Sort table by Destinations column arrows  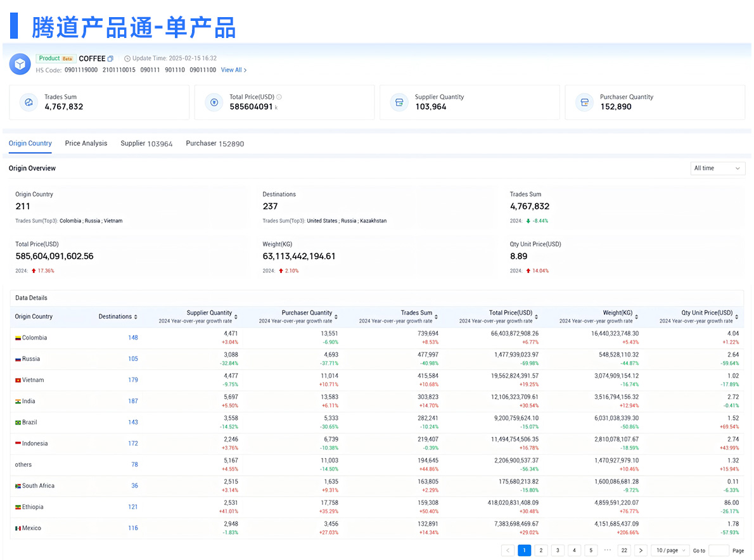pyautogui.click(x=136, y=317)
